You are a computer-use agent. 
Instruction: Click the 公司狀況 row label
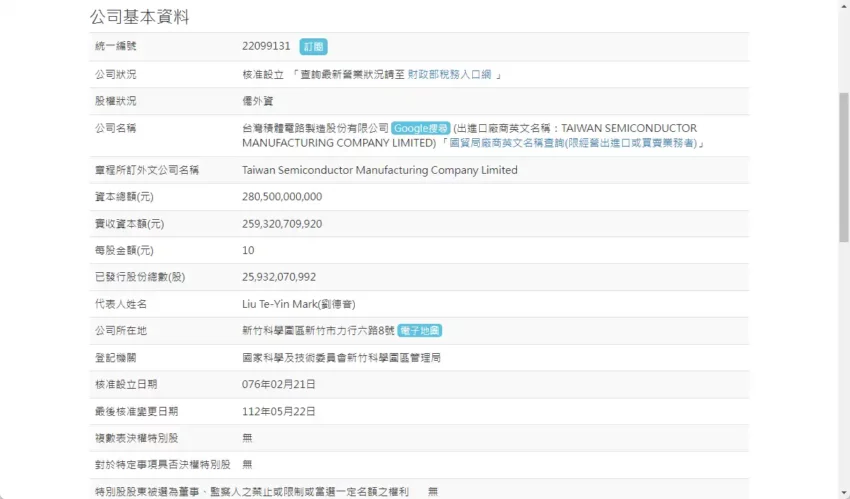pos(115,74)
